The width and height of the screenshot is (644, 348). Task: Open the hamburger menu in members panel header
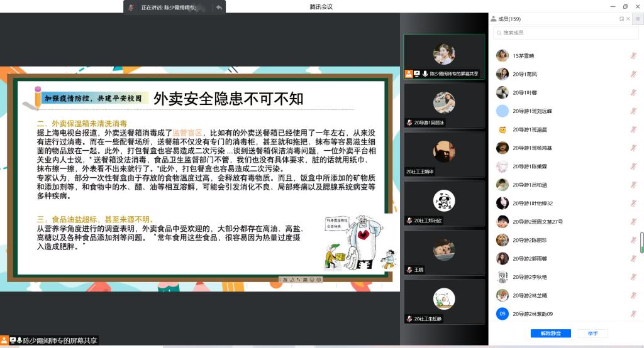(638, 19)
